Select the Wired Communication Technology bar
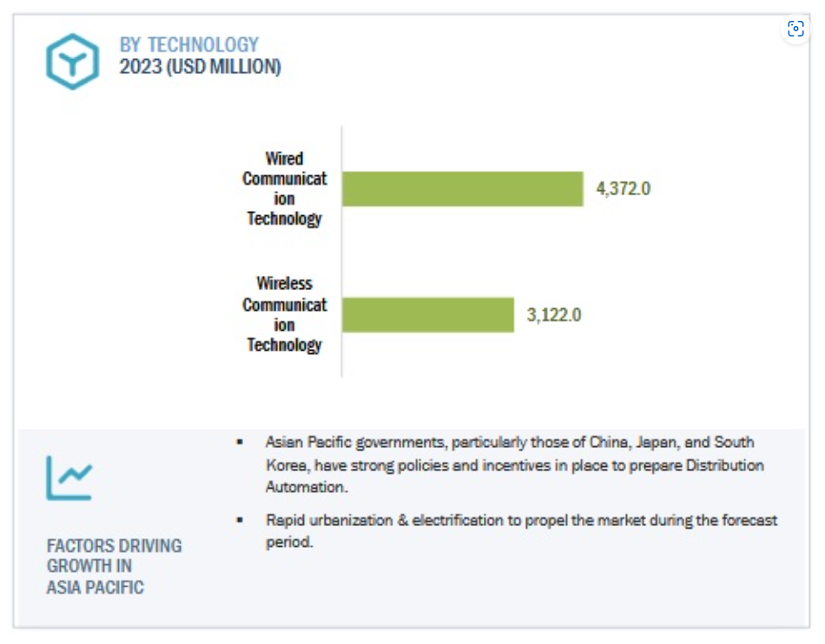Screen dimensions: 825x644 pos(463,188)
